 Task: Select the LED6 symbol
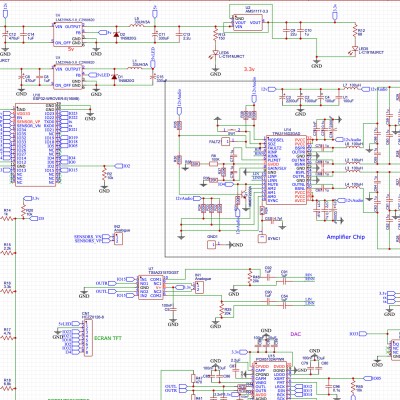tap(216, 53)
